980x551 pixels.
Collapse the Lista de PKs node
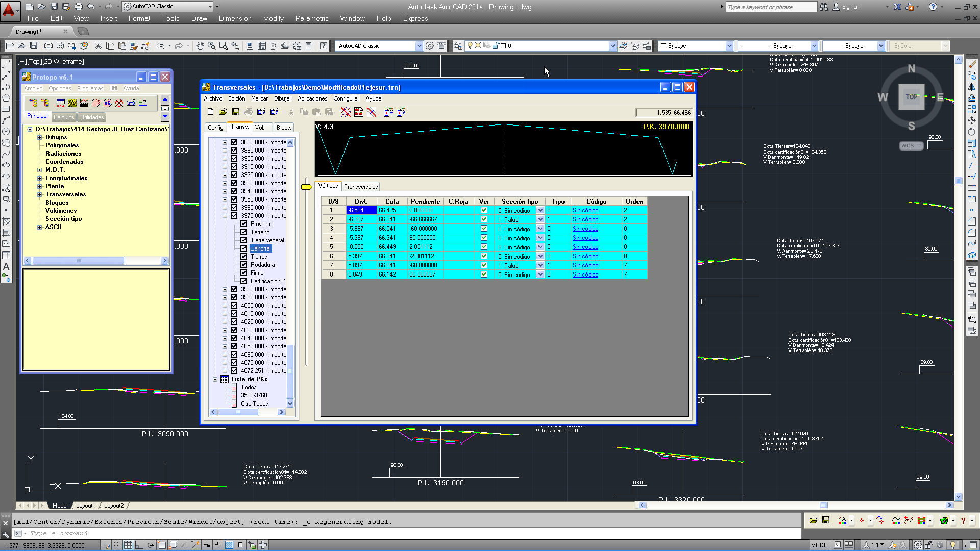pyautogui.click(x=215, y=379)
